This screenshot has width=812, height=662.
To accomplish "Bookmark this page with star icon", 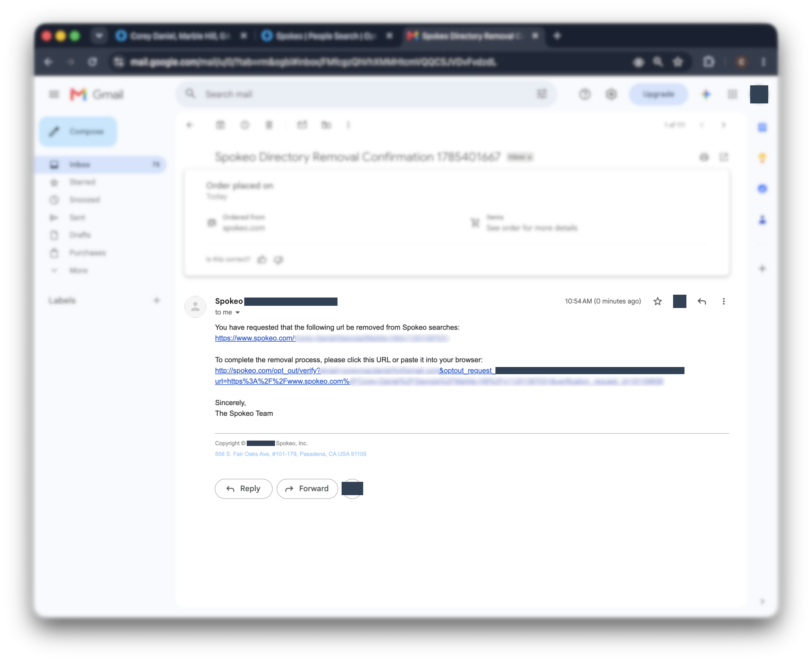I will click(678, 62).
